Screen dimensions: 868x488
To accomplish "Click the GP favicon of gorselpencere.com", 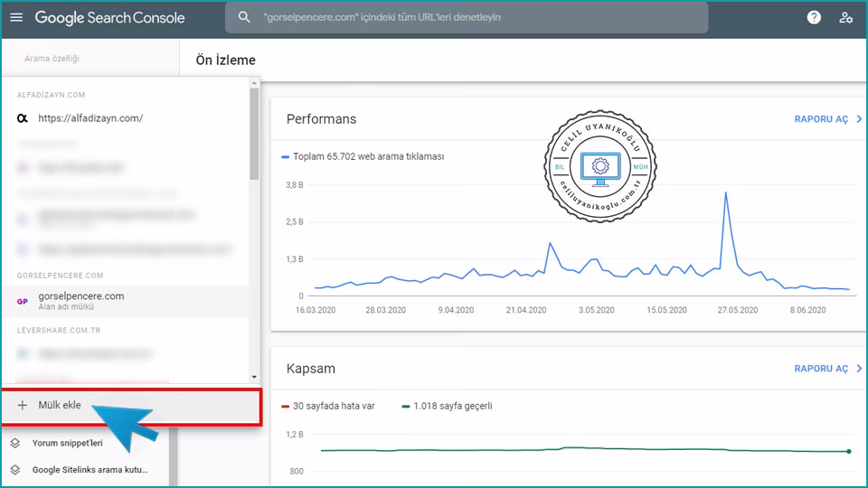I will 22,302.
